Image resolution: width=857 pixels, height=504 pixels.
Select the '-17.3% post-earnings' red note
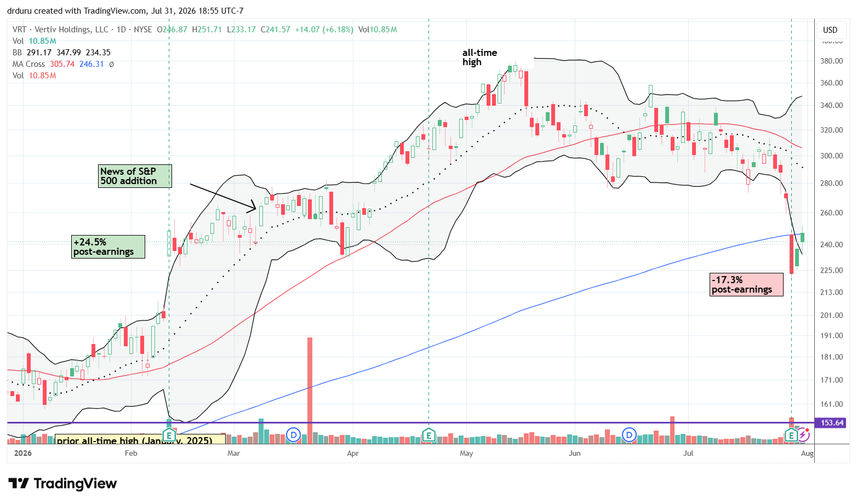[x=747, y=285]
